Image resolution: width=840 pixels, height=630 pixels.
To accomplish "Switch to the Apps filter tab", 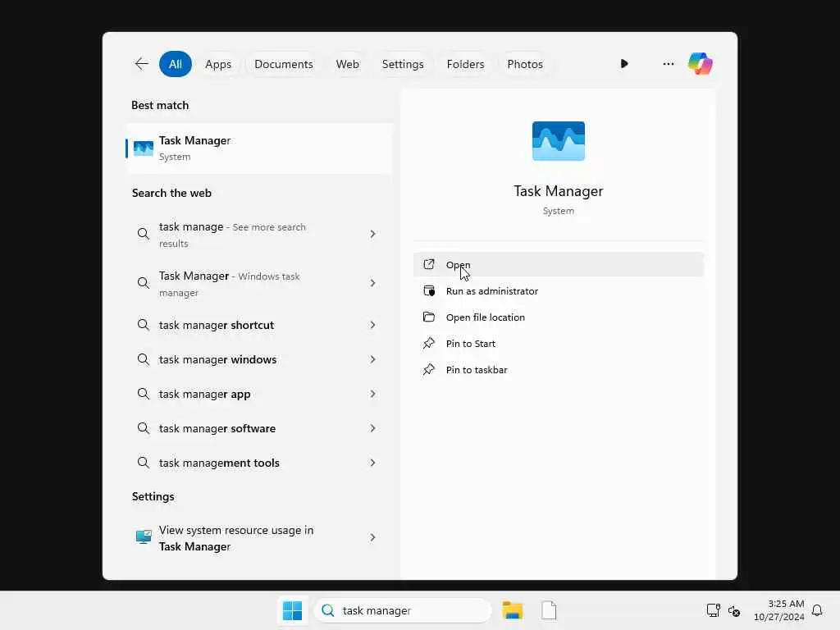I will pyautogui.click(x=218, y=64).
